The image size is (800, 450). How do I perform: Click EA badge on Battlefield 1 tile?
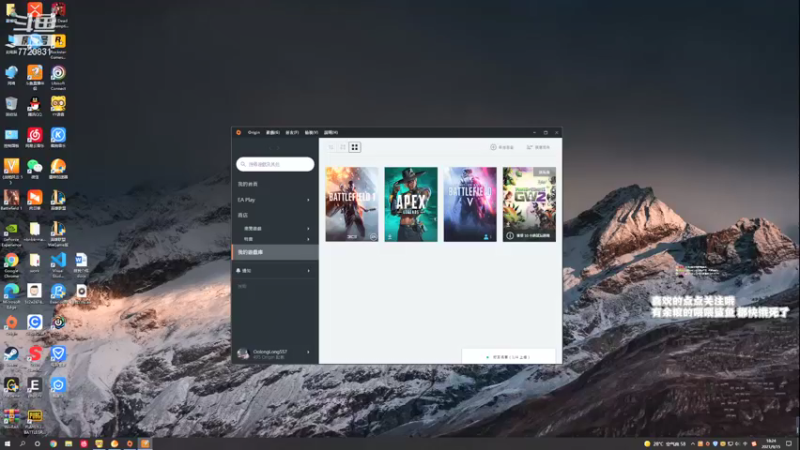click(373, 237)
